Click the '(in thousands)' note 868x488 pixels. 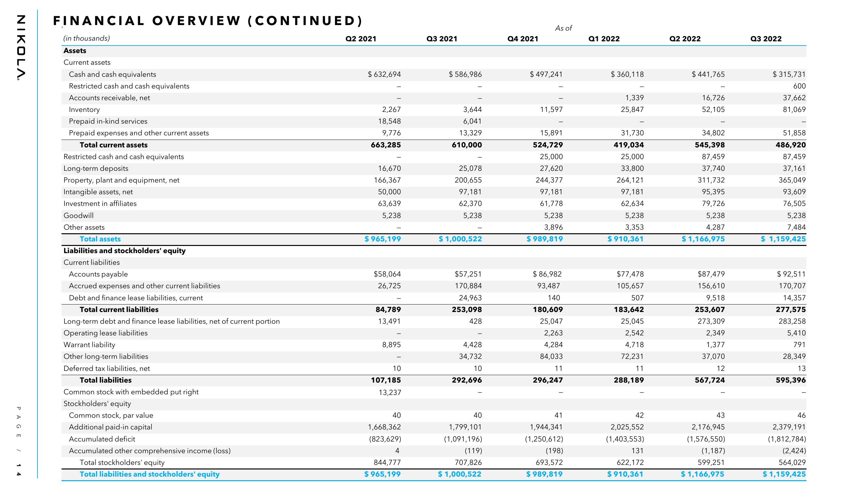87,38
